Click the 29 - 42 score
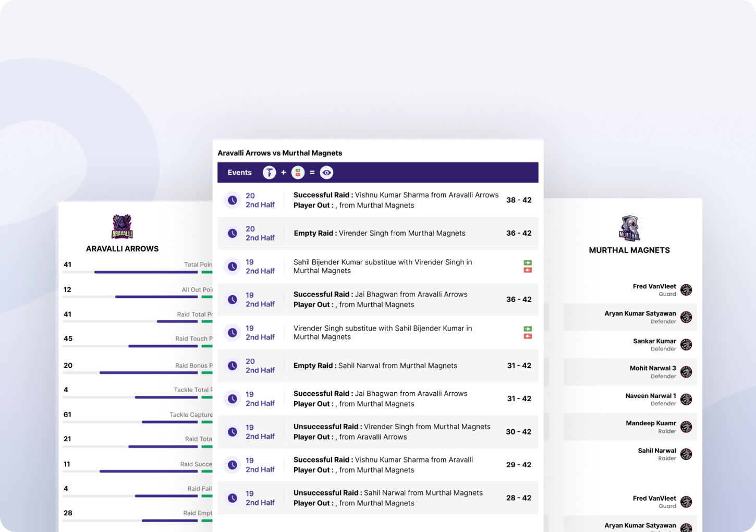Image resolution: width=756 pixels, height=532 pixels. tap(519, 465)
